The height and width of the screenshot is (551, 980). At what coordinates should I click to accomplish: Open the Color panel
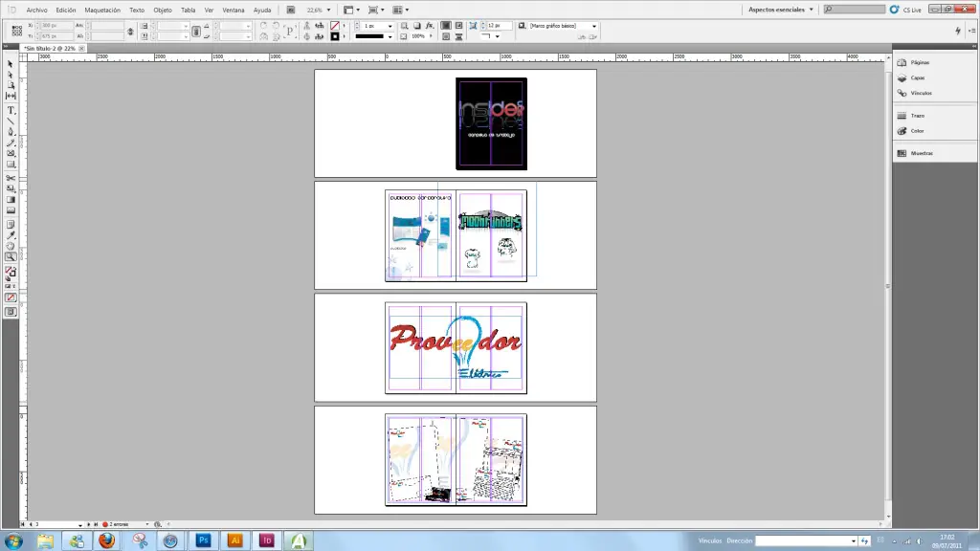[918, 131]
